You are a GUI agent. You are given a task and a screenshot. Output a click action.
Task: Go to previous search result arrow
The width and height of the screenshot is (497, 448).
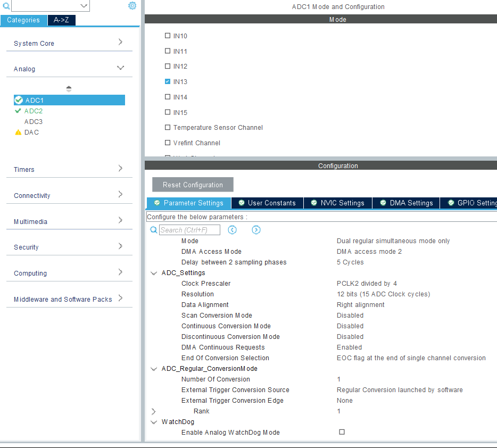pyautogui.click(x=233, y=230)
